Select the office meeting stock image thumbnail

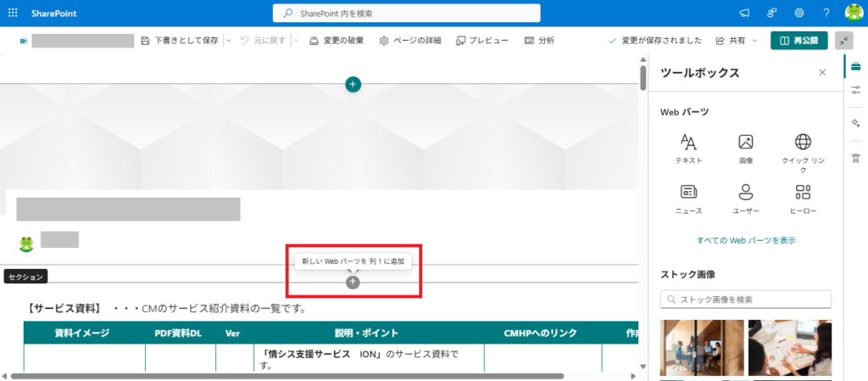pos(702,347)
